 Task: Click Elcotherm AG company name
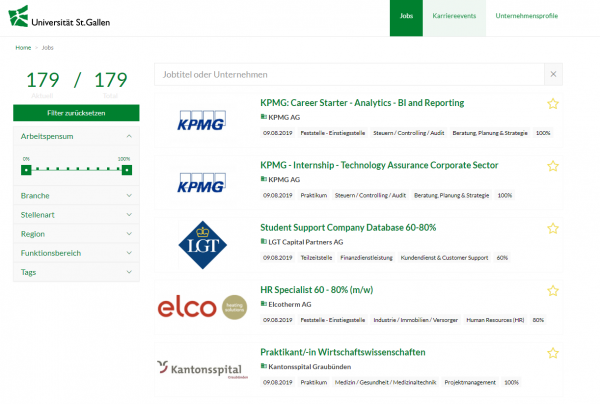click(290, 305)
